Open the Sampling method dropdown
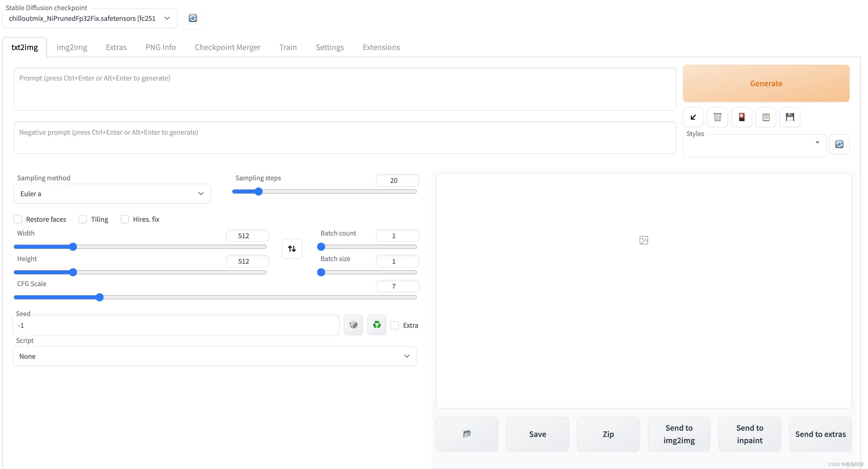The height and width of the screenshot is (469, 868). tap(112, 194)
